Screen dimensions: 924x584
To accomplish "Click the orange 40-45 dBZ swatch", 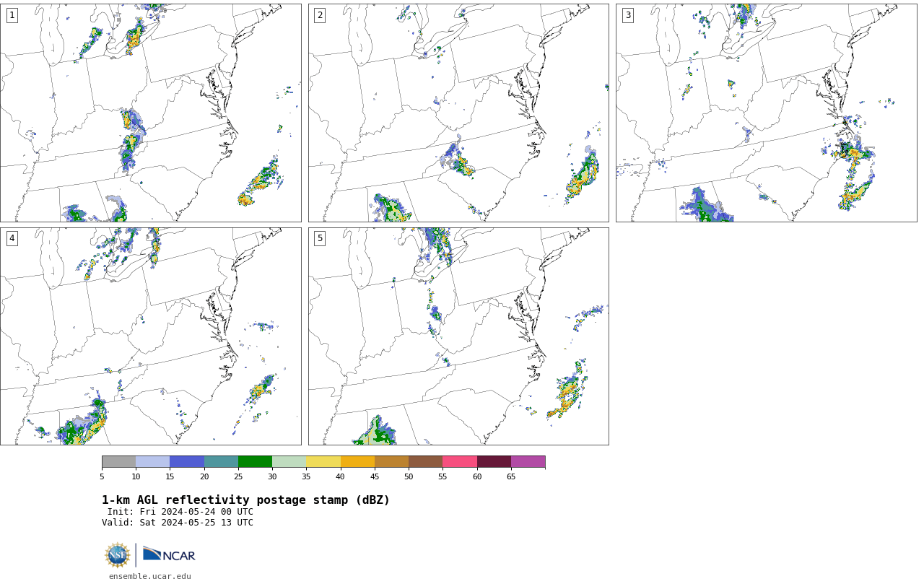I will 357,462.
